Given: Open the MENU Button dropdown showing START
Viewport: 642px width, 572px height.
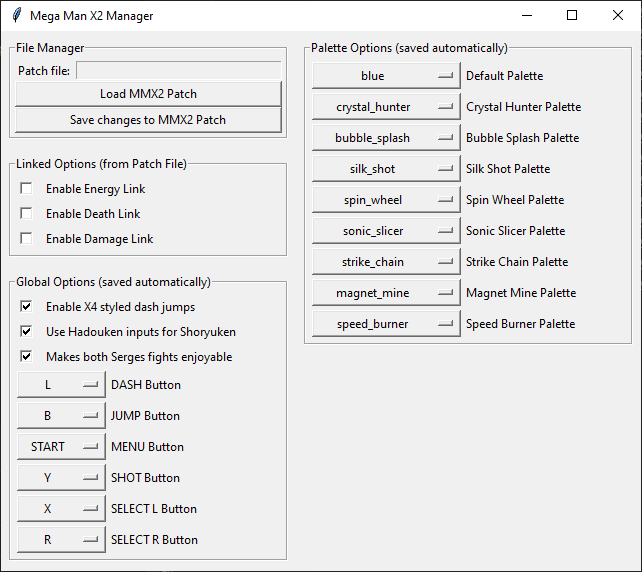Looking at the screenshot, I should tap(61, 446).
